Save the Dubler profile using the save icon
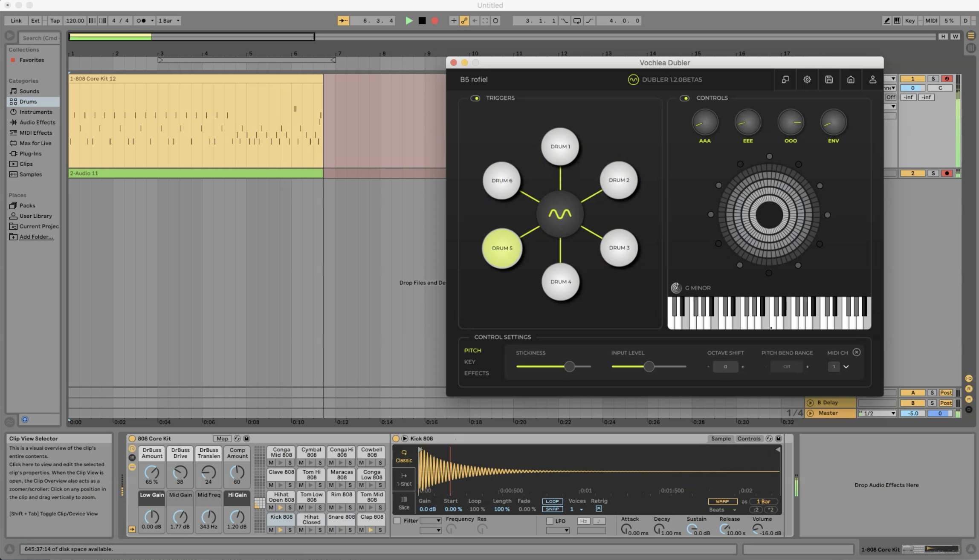This screenshot has width=979, height=560. (828, 79)
